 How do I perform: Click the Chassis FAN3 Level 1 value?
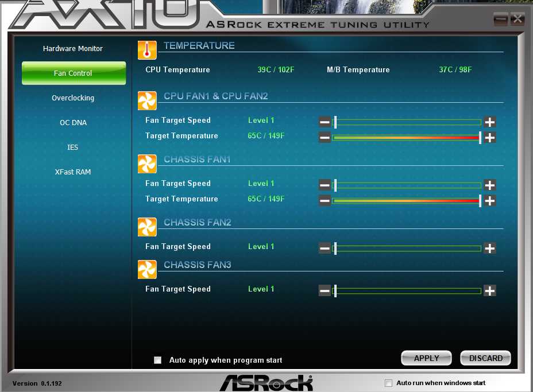261,289
